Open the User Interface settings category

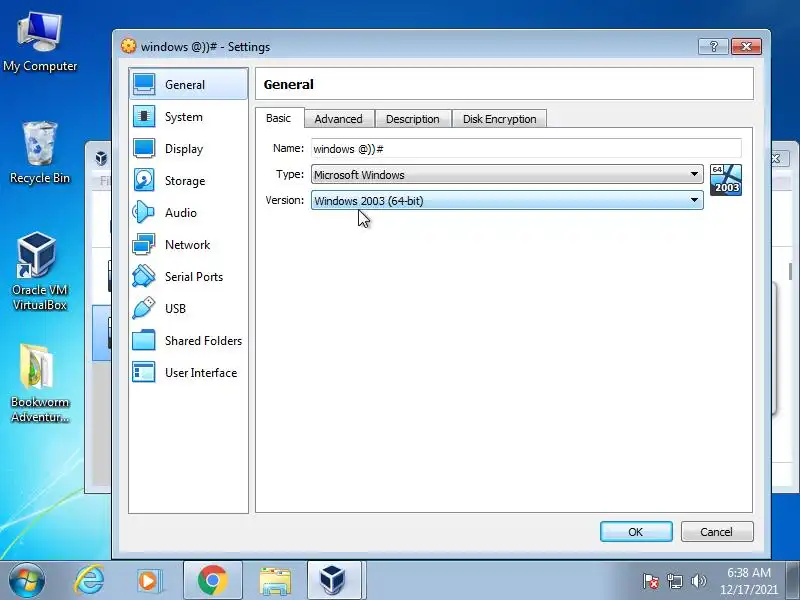point(188,372)
